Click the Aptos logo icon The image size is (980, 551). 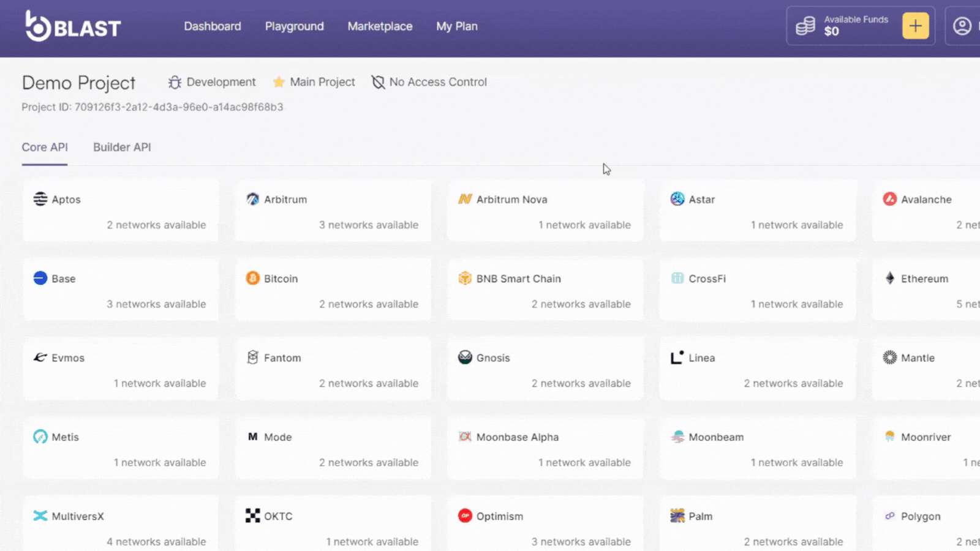(40, 199)
